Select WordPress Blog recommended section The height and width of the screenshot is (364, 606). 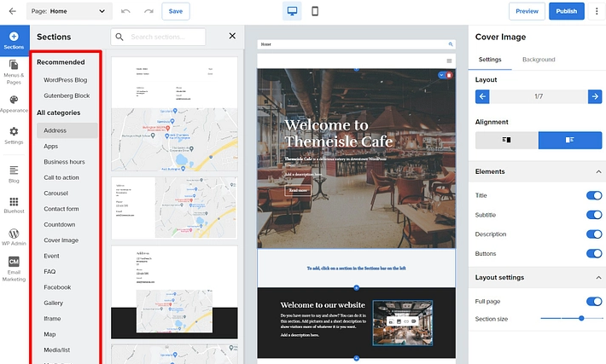pyautogui.click(x=66, y=80)
